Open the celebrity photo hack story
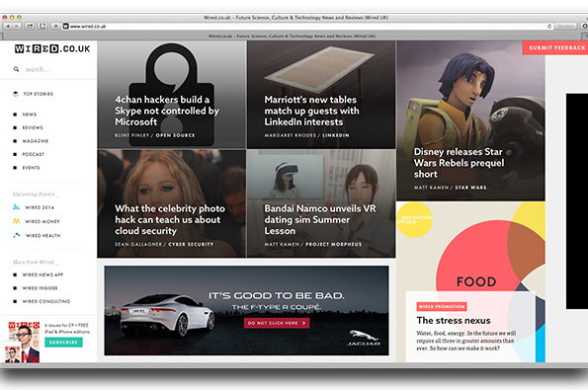588x390 pixels. (170, 220)
